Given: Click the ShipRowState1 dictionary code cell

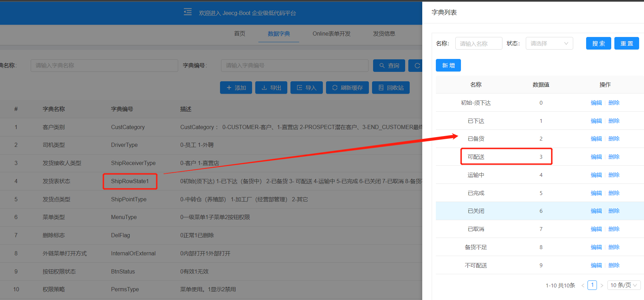Looking at the screenshot, I should point(130,181).
